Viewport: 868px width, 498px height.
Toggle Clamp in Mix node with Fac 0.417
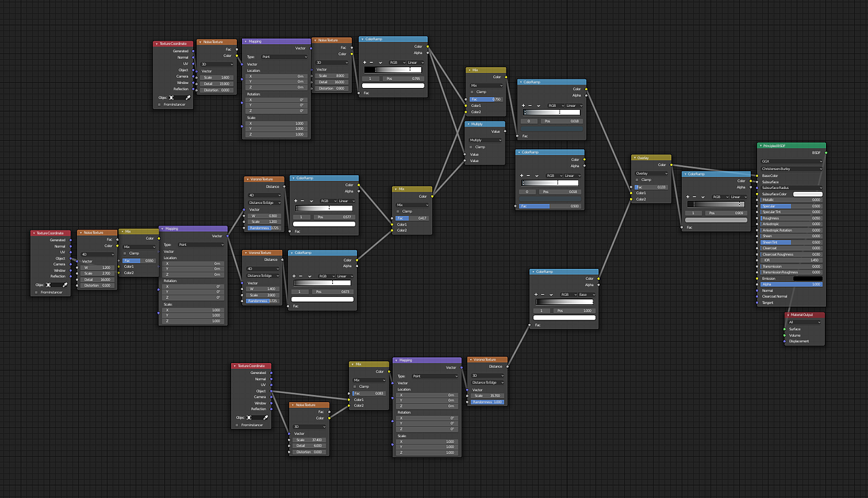(398, 211)
